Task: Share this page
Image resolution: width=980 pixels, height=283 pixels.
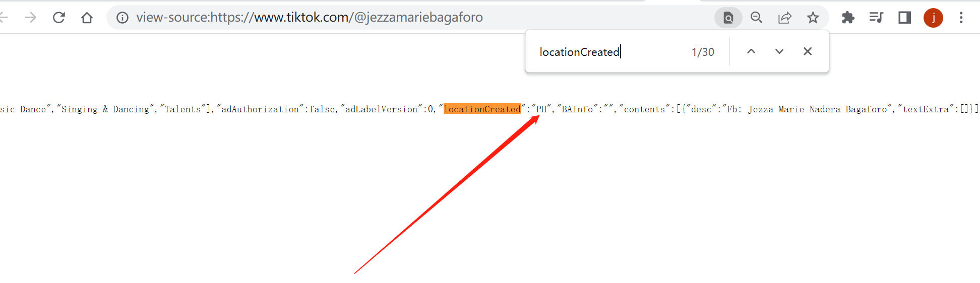Action: coord(784,18)
